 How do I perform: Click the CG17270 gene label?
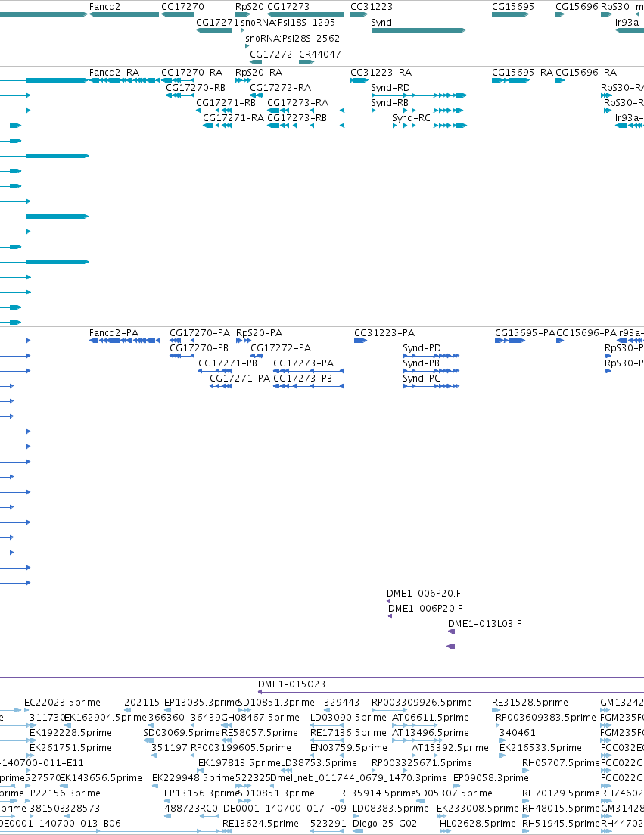coord(182,7)
